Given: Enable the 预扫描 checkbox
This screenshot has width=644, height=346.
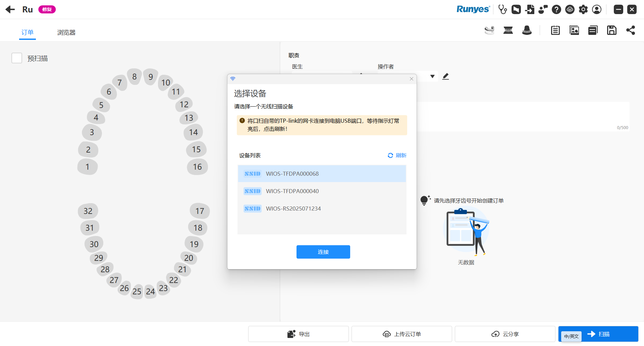Looking at the screenshot, I should (x=17, y=58).
